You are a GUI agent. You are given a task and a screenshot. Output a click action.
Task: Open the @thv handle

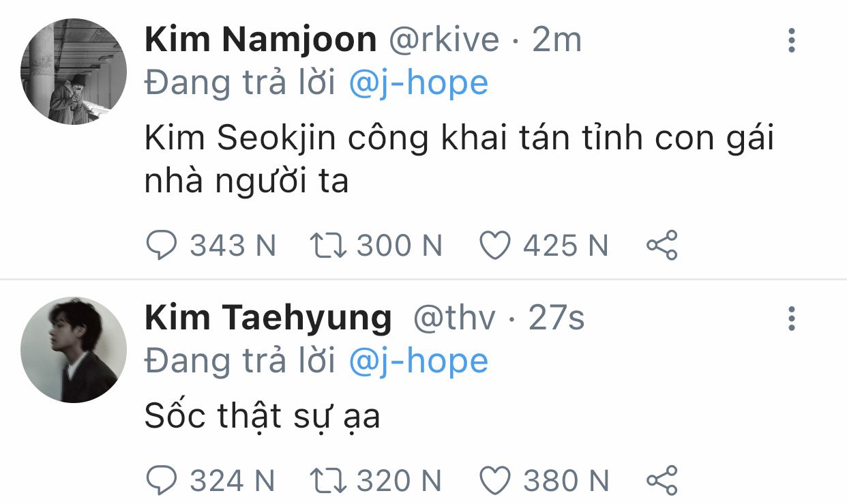click(x=455, y=318)
